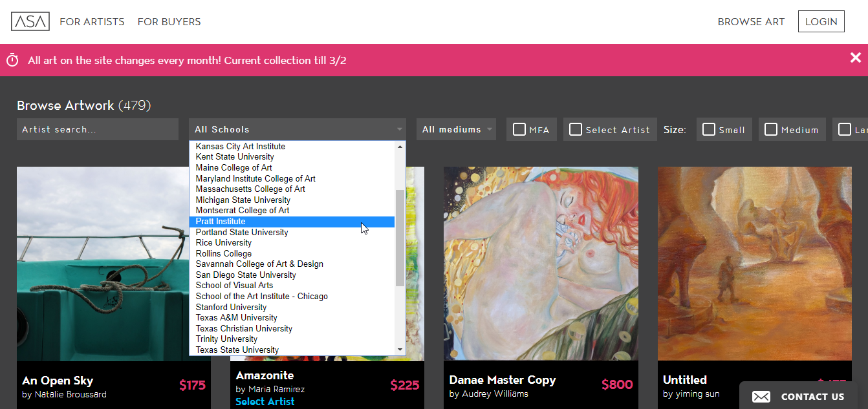This screenshot has height=409, width=868.
Task: Click the schools list scrollbar thumb
Action: point(400,238)
